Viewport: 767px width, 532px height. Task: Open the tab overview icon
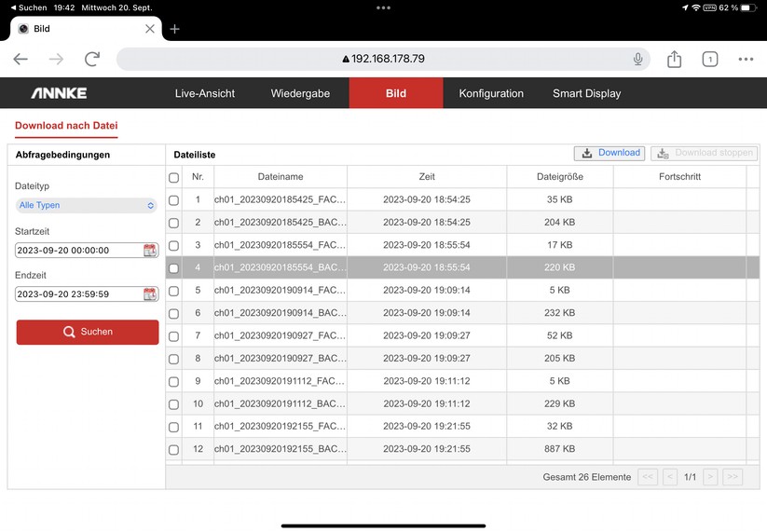(x=709, y=59)
